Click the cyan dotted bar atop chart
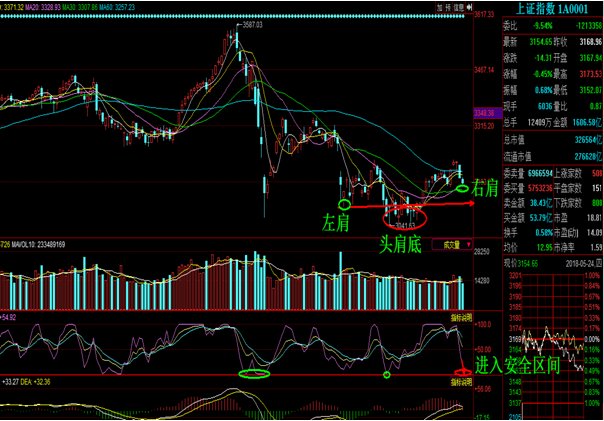The height and width of the screenshot is (421, 604). 232,16
